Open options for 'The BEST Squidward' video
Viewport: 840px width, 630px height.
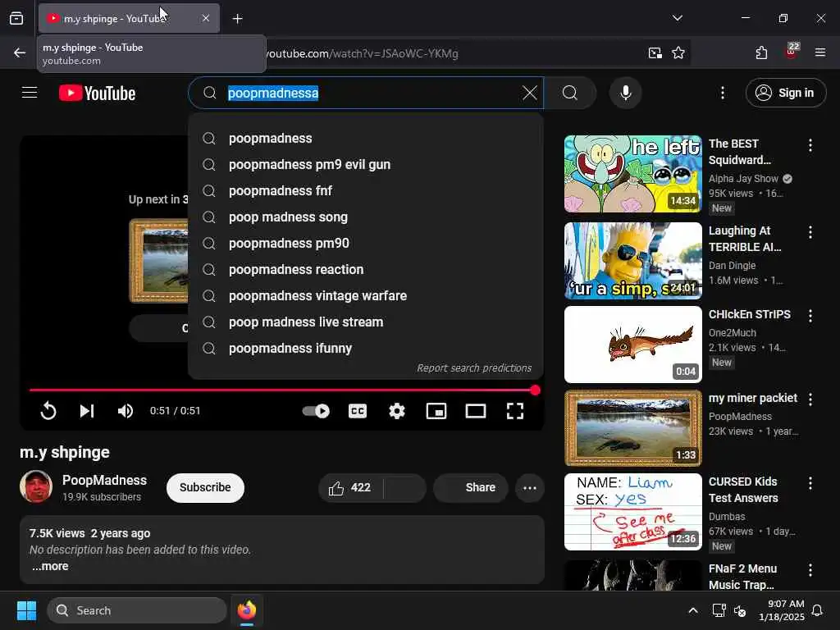click(x=810, y=144)
